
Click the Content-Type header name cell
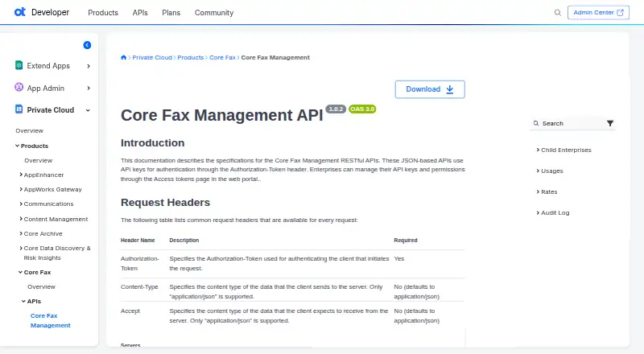pyautogui.click(x=139, y=286)
